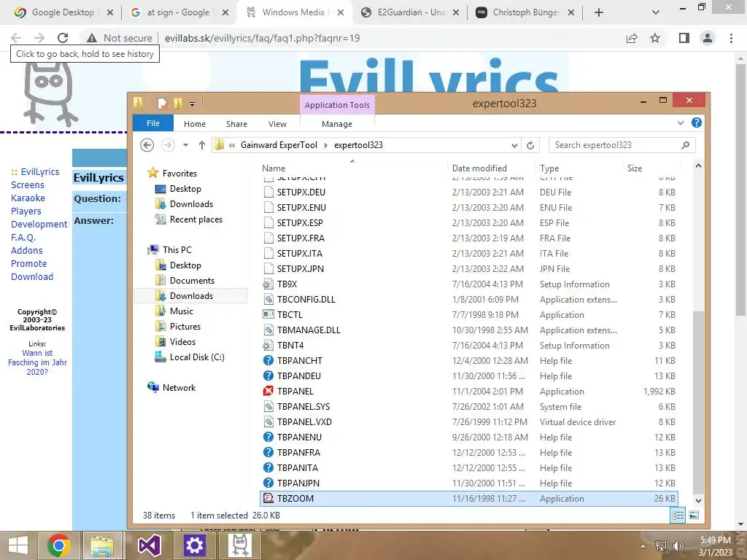
Task: Reload the Chrome page
Action: [x=63, y=38]
